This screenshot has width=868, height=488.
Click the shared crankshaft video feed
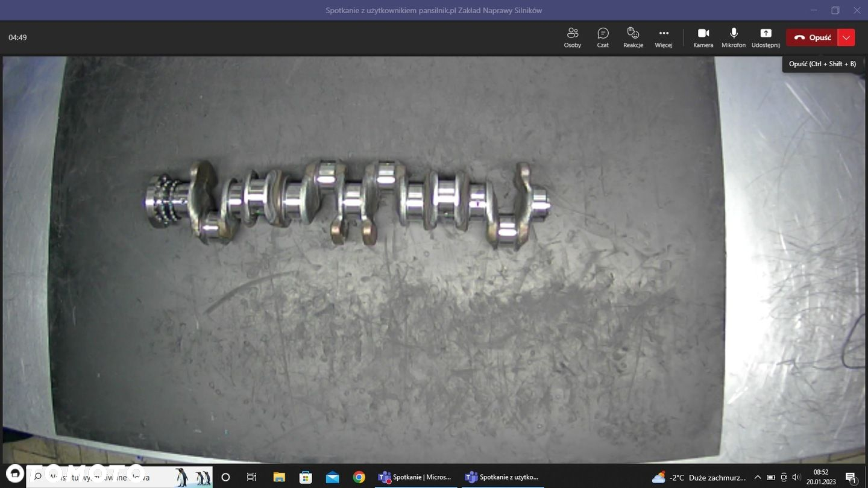tap(434, 260)
